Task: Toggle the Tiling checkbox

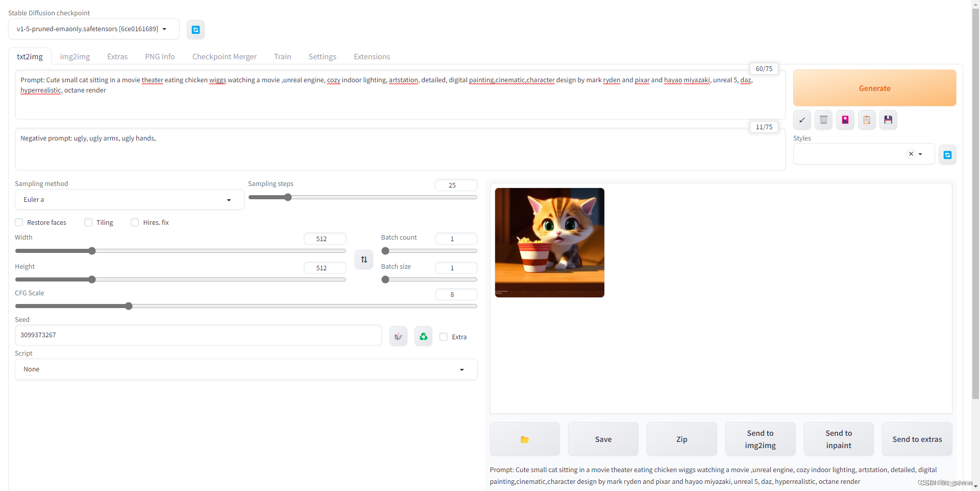Action: click(88, 222)
